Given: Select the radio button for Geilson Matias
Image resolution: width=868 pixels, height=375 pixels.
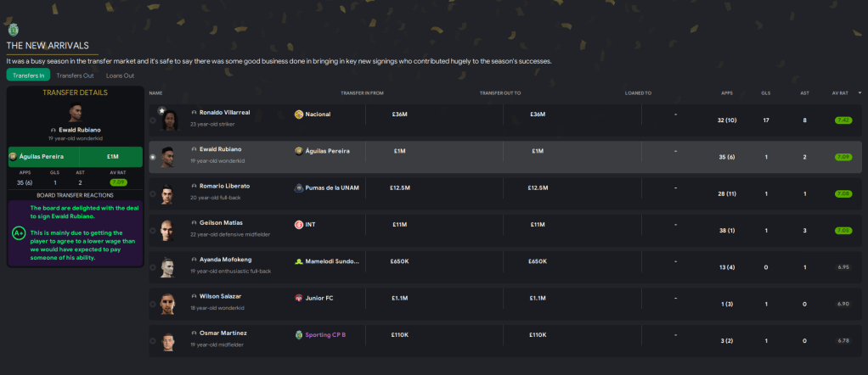Looking at the screenshot, I should [153, 231].
